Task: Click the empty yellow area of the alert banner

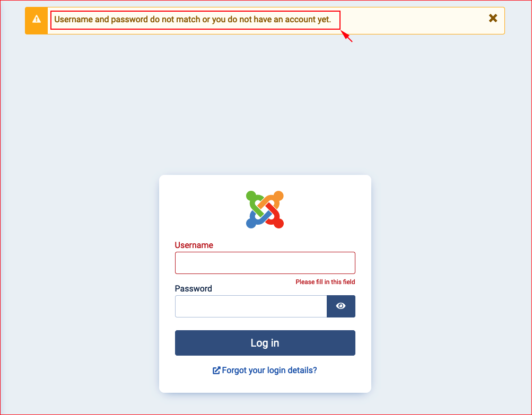Action: coord(414,20)
